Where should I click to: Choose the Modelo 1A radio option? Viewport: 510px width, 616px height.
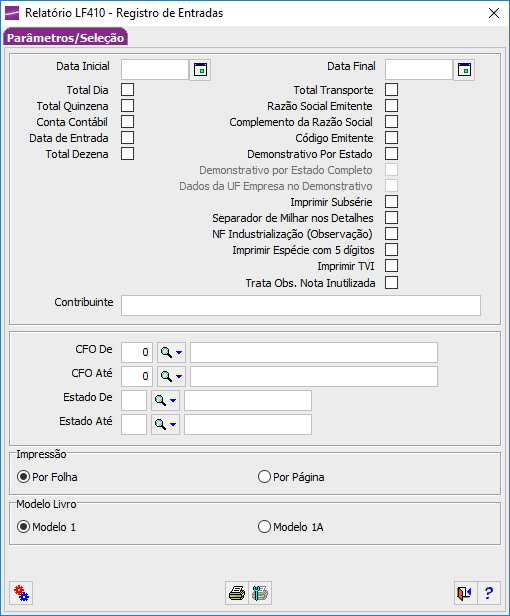[x=291, y=527]
